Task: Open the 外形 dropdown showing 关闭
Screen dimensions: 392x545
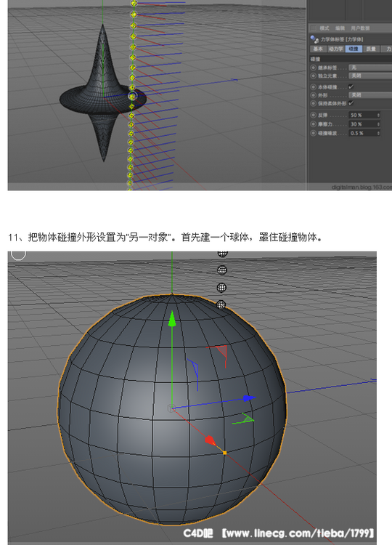Action: point(370,95)
